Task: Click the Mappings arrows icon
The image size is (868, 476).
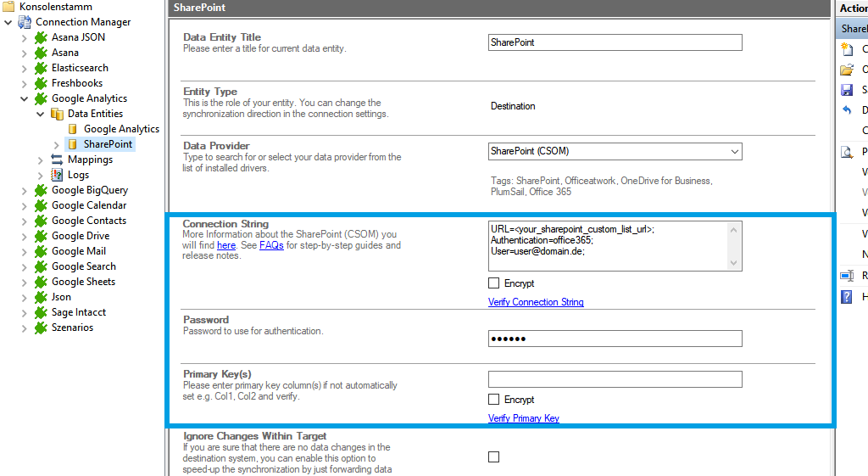Action: 57,160
